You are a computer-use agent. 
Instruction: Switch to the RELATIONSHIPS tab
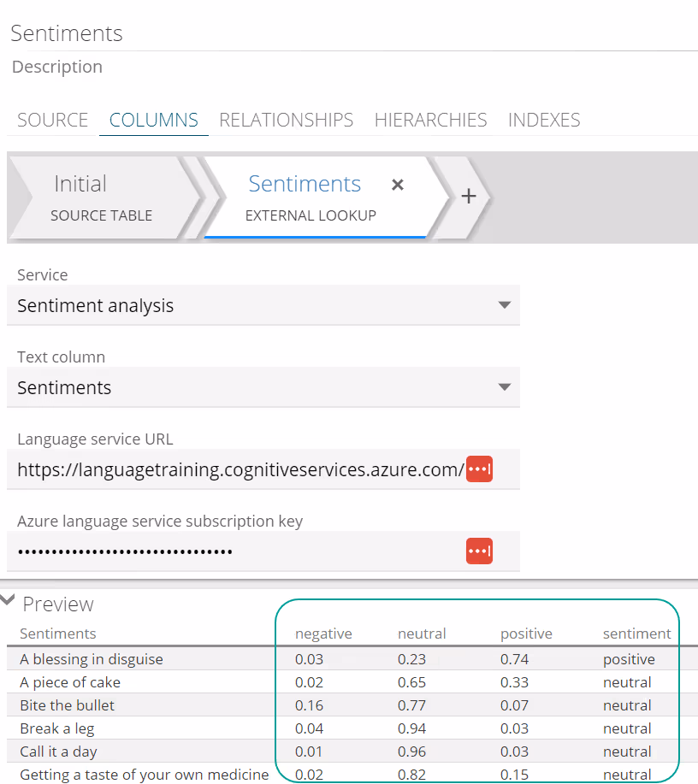pos(286,120)
